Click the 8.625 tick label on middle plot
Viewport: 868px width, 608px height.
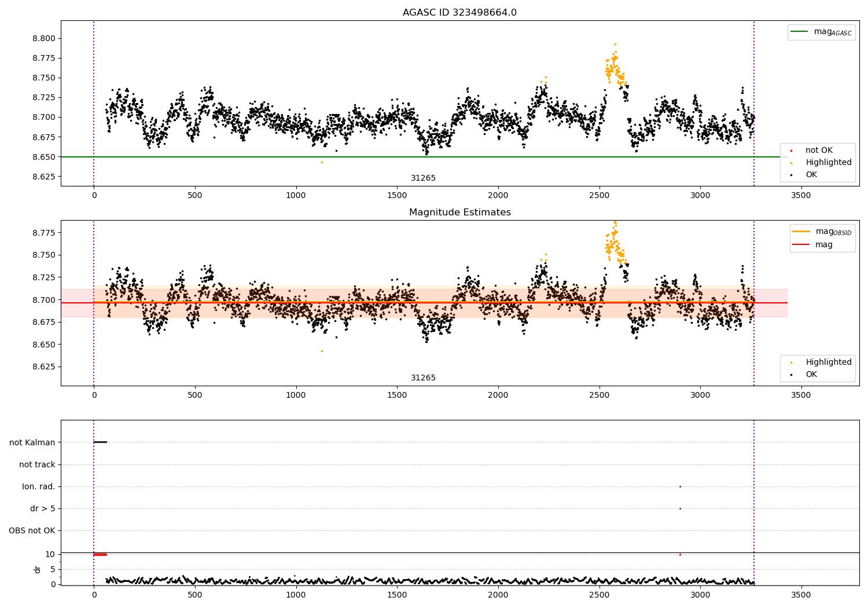(x=44, y=367)
